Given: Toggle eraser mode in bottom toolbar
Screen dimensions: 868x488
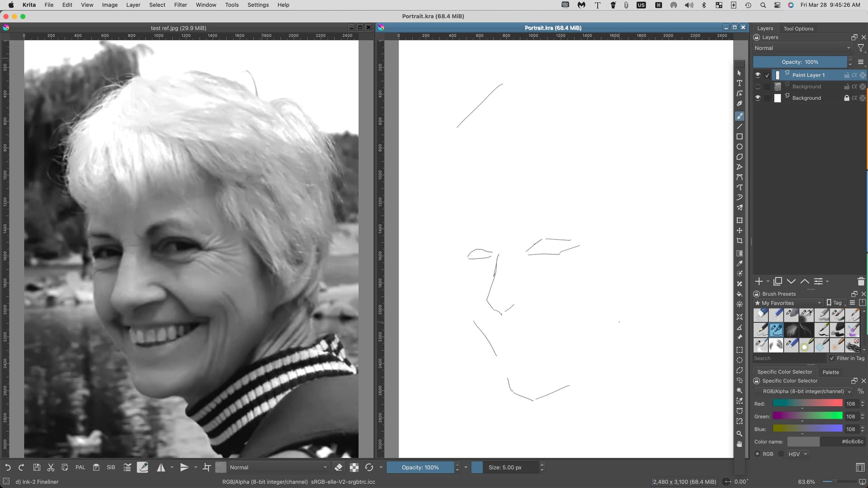Looking at the screenshot, I should 339,467.
